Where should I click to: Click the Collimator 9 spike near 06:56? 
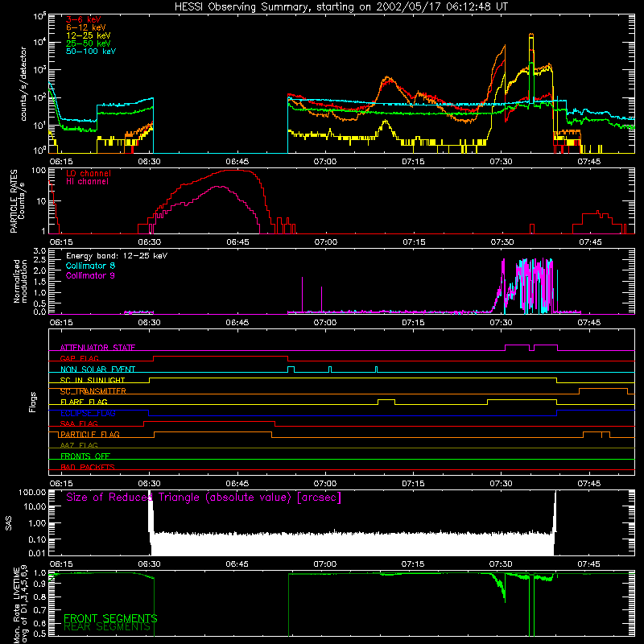coord(303,294)
